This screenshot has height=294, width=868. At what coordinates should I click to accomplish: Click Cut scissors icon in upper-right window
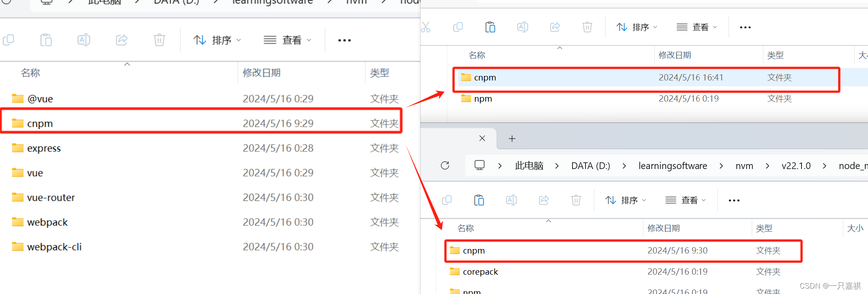[426, 27]
